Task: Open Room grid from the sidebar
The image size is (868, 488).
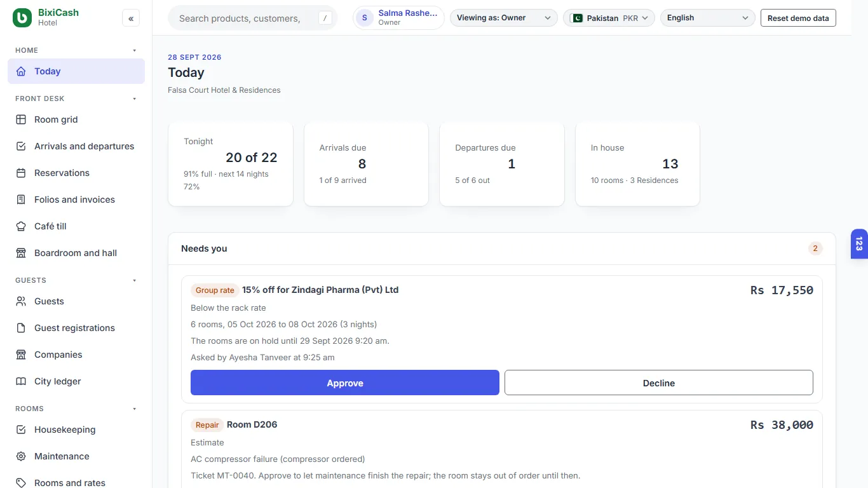Action: click(x=76, y=119)
